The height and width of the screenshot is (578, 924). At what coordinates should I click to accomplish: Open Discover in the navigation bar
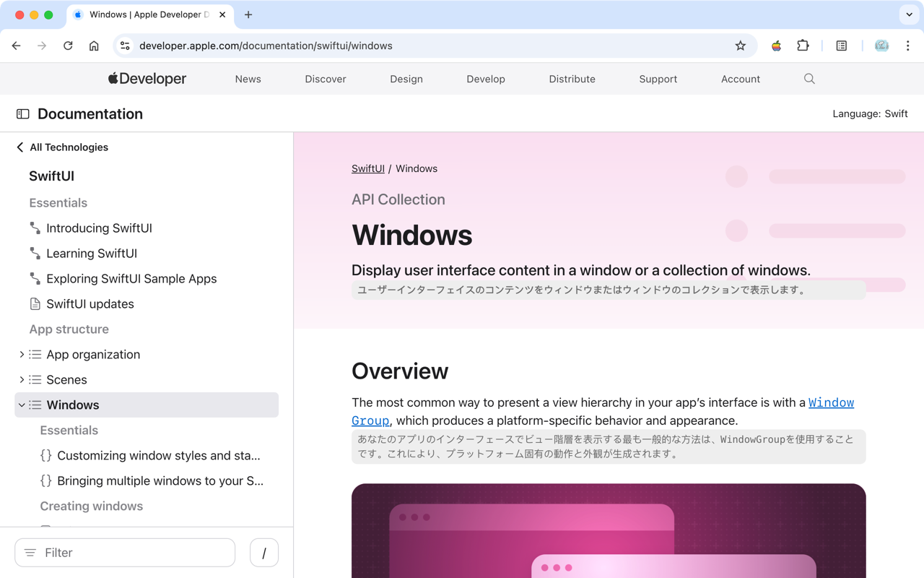coord(326,79)
